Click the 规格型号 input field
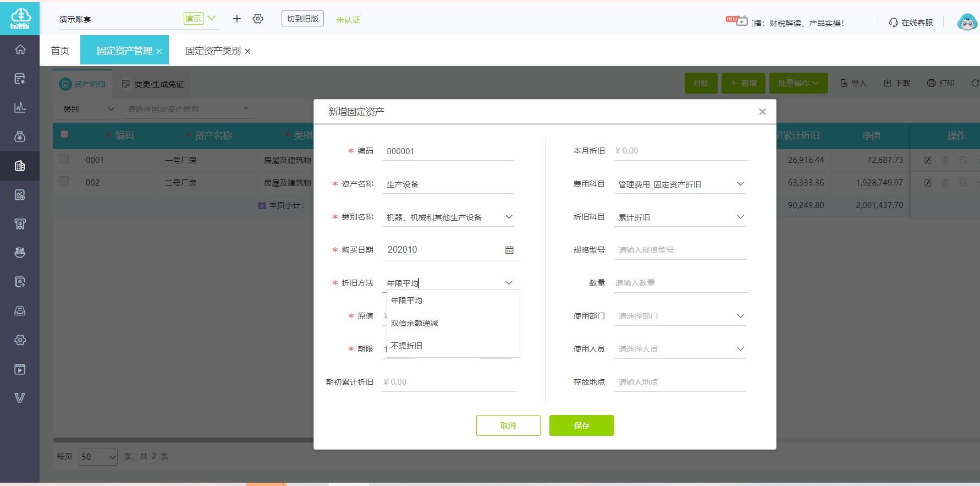 (680, 250)
